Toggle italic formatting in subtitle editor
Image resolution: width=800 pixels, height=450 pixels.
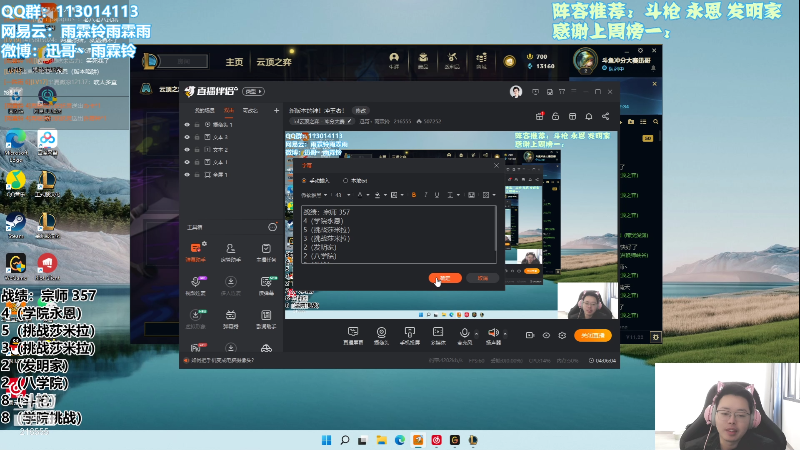click(x=426, y=195)
